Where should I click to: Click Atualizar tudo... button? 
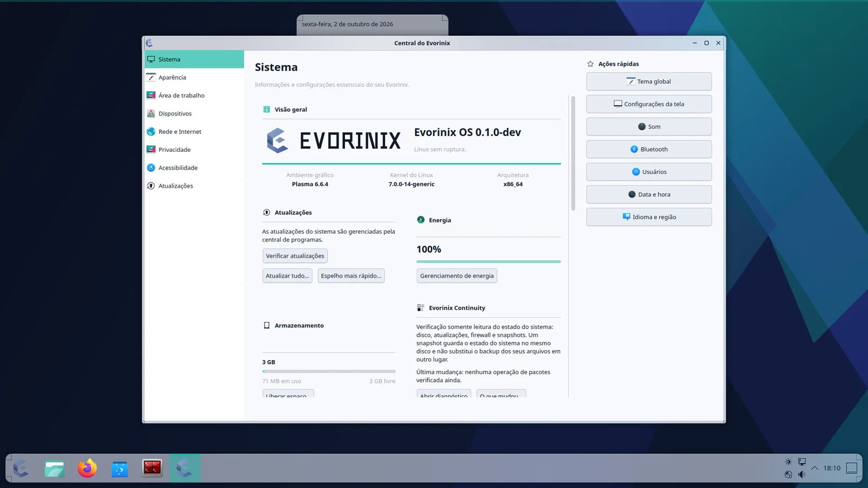click(x=288, y=275)
